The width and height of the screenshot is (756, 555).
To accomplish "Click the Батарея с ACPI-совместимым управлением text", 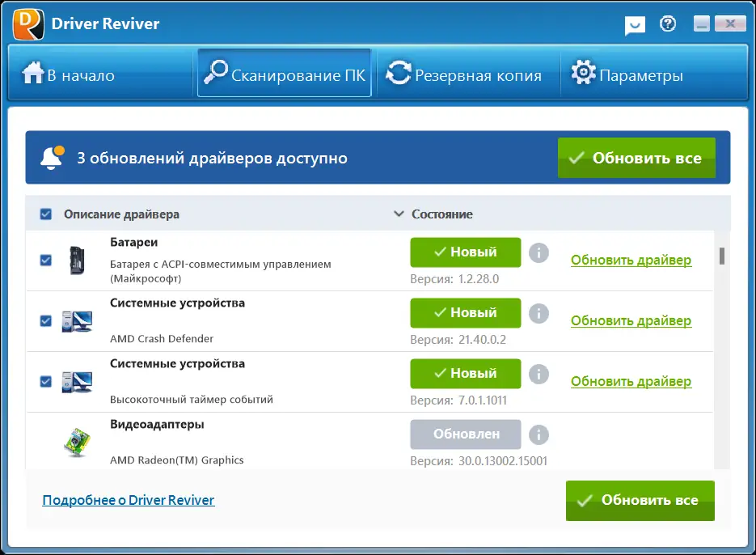I will (221, 271).
